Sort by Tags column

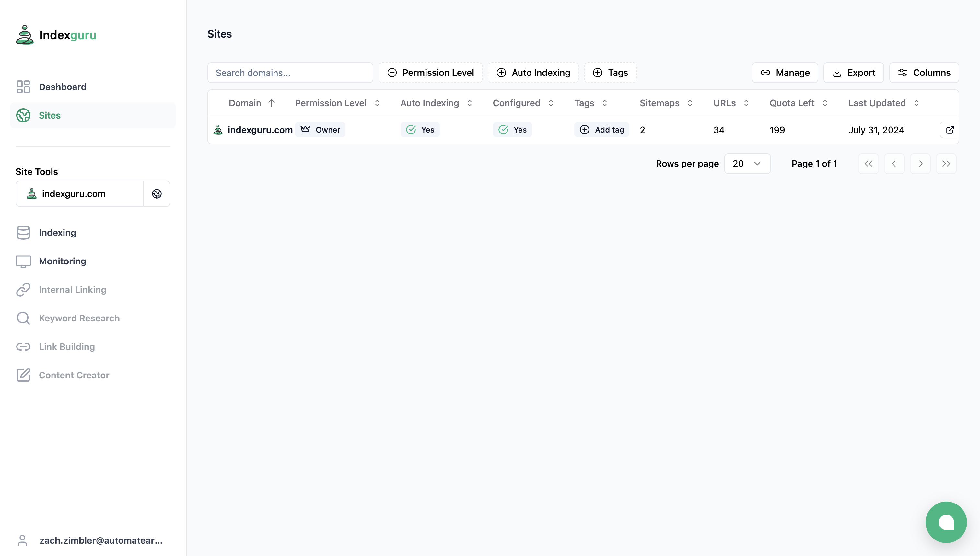[x=591, y=103]
